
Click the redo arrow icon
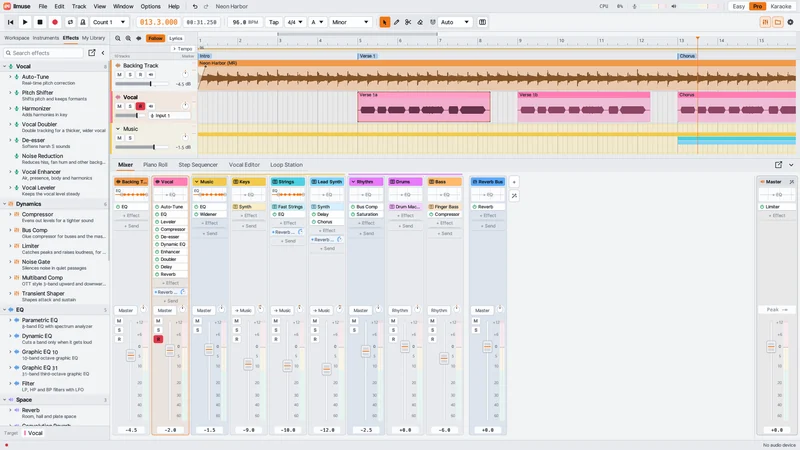point(206,7)
